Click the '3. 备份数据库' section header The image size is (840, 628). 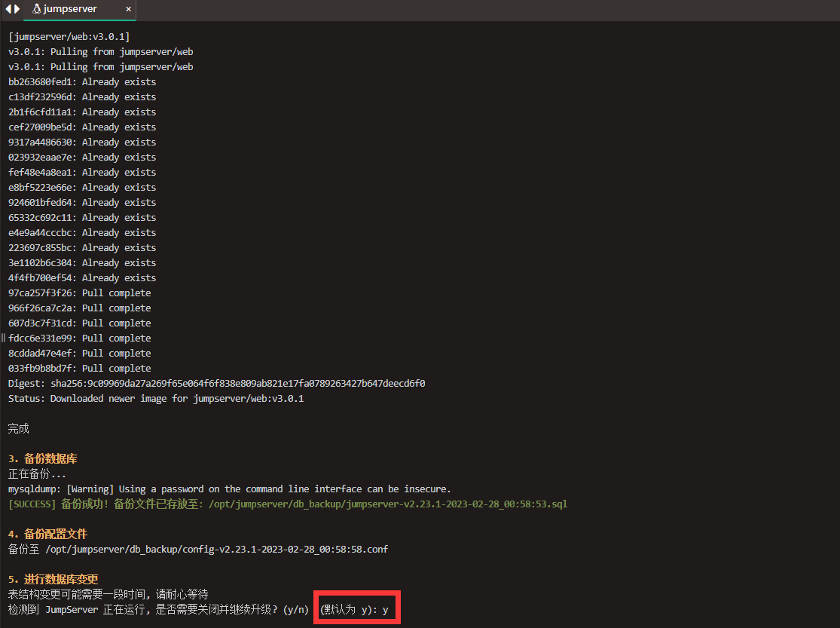pos(42,458)
